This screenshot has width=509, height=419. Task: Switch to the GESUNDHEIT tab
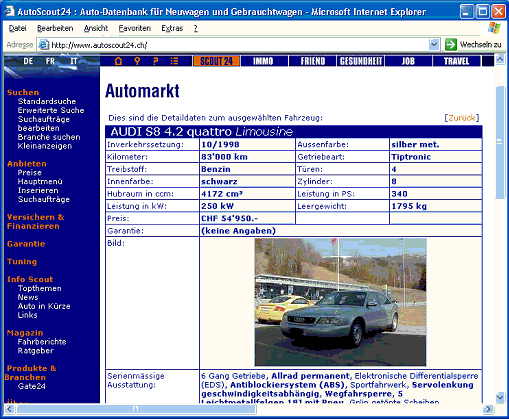coord(361,61)
